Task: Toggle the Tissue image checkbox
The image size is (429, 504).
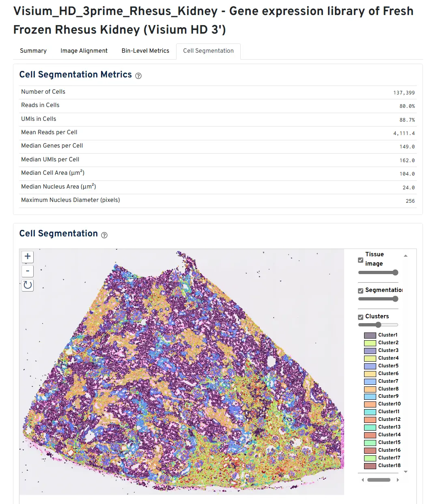Action: pos(360,260)
